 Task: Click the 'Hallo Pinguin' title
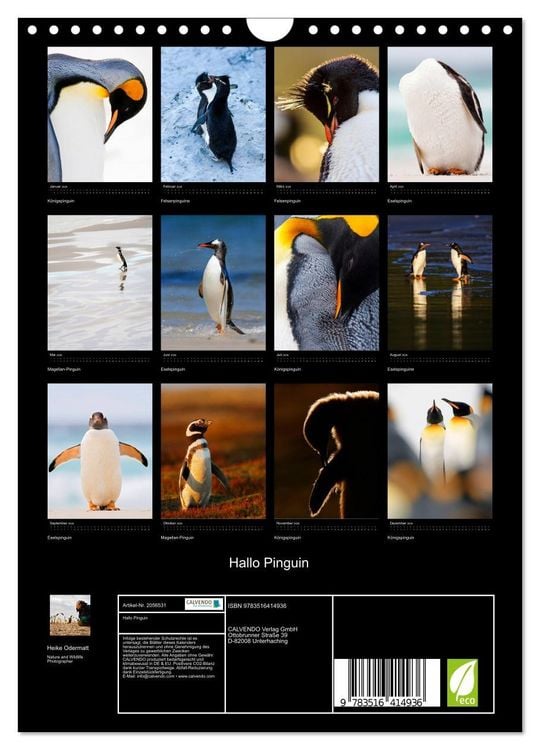click(269, 562)
